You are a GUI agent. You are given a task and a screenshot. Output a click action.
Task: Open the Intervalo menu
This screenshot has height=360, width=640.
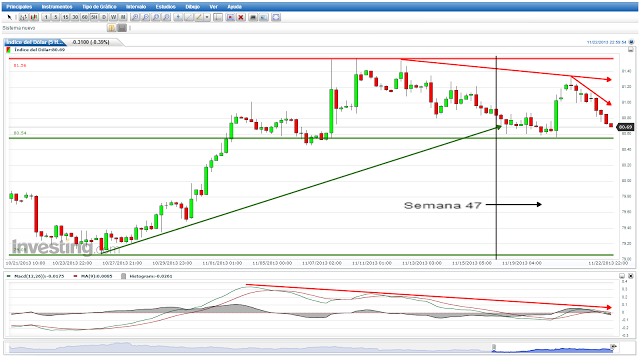pyautogui.click(x=136, y=7)
